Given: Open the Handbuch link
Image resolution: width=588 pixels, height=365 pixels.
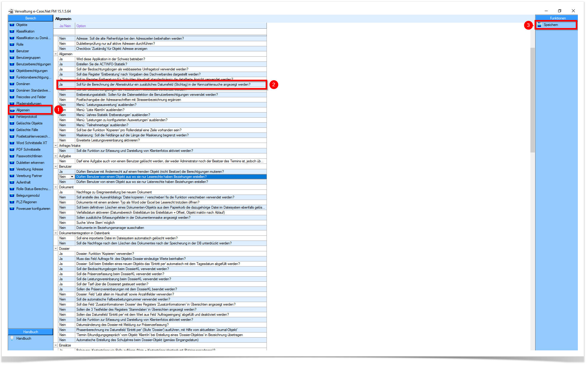Looking at the screenshot, I should (24, 338).
